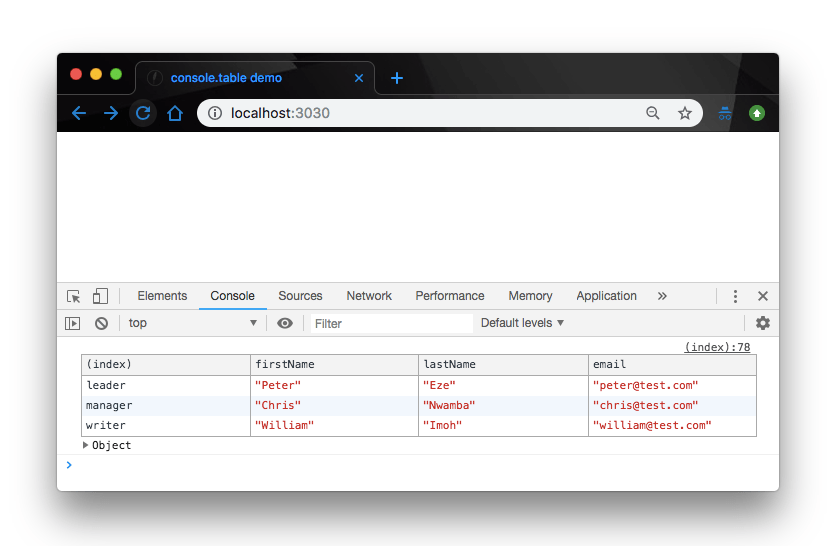Click the yellow minimize window button
Screen dimensions: 839x546
click(96, 74)
